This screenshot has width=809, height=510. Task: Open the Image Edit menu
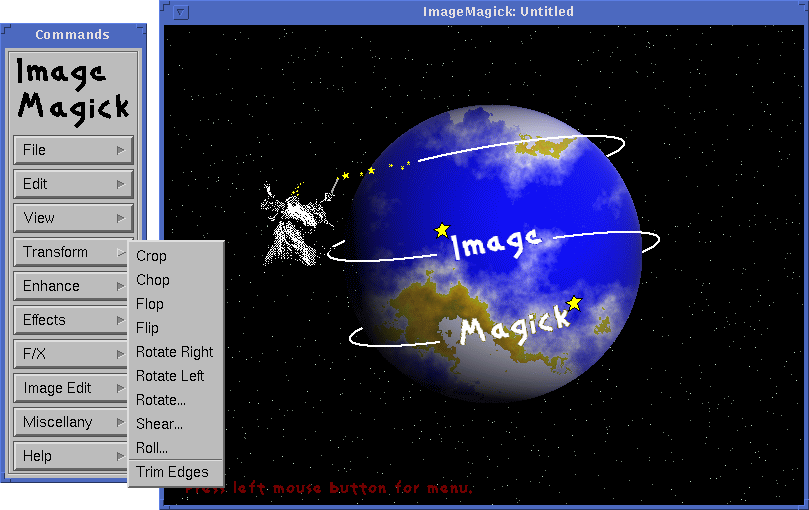coord(73,388)
